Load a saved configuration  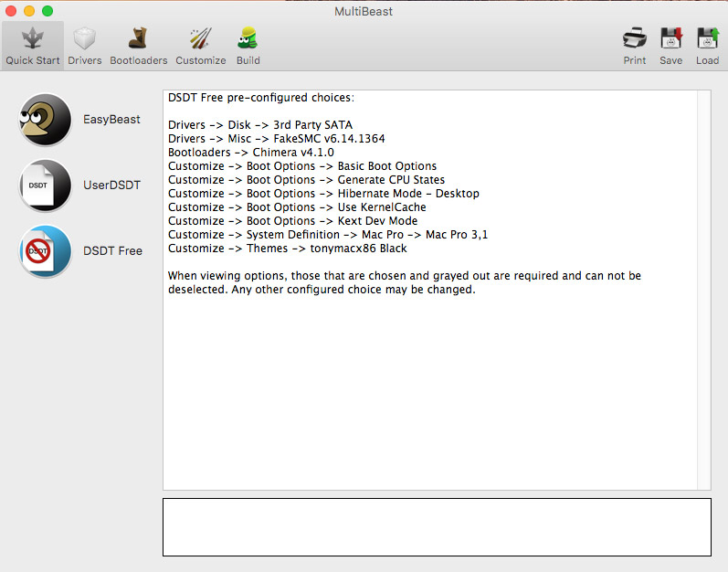707,47
